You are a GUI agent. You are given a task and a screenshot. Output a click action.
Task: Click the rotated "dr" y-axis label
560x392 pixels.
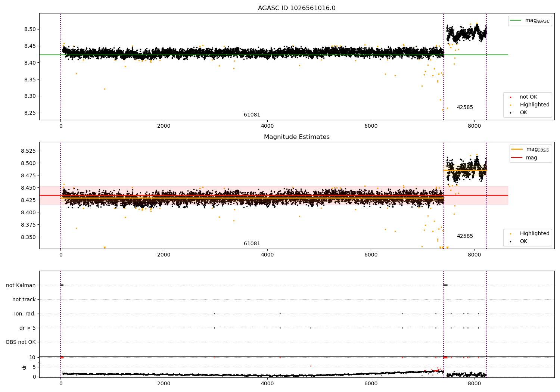click(x=24, y=367)
